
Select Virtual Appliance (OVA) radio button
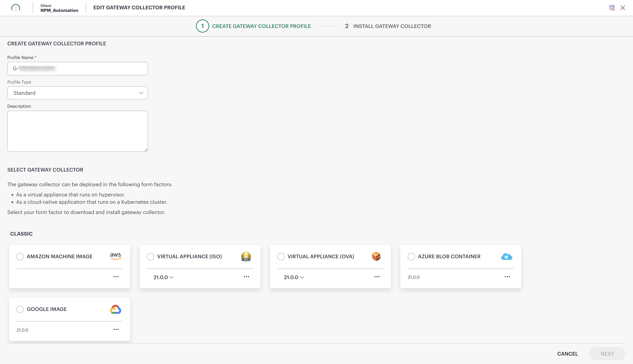[x=281, y=256]
